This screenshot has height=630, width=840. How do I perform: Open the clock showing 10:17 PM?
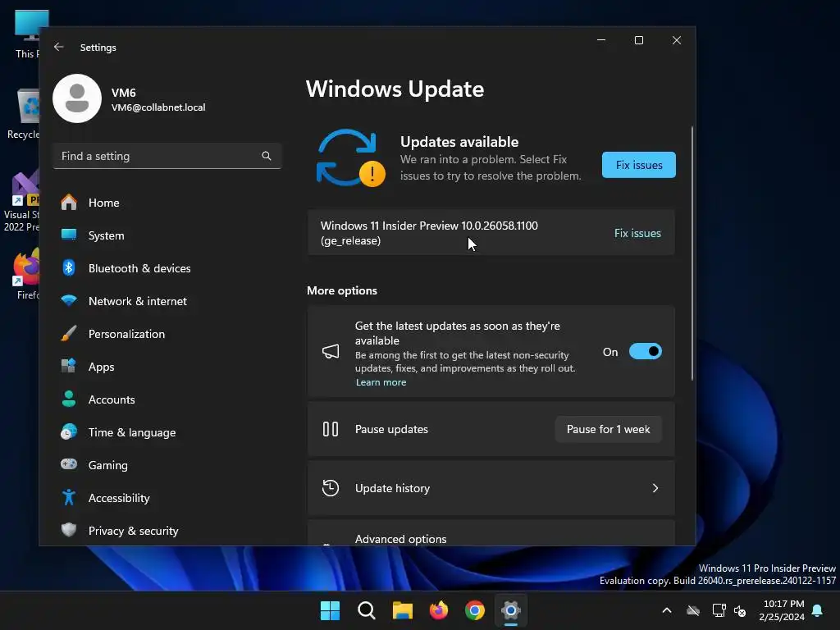tap(782, 610)
